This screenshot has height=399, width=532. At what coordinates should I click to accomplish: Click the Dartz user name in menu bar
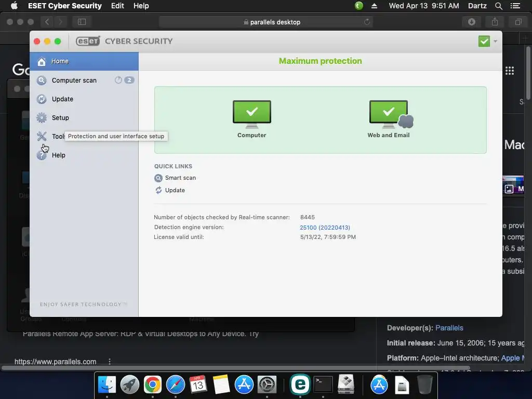pyautogui.click(x=477, y=6)
